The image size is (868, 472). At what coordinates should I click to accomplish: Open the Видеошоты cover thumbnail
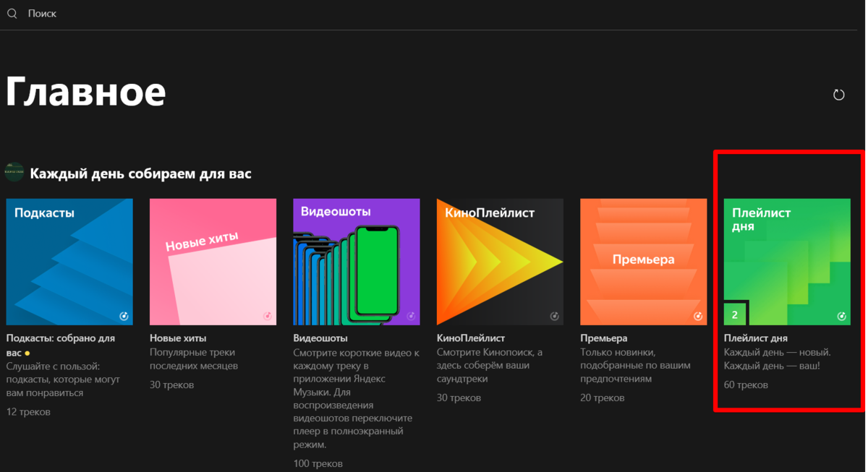pos(357,262)
